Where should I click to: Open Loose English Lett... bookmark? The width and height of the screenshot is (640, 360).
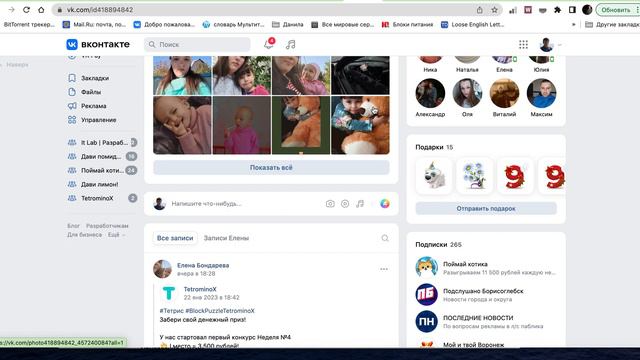473,24
